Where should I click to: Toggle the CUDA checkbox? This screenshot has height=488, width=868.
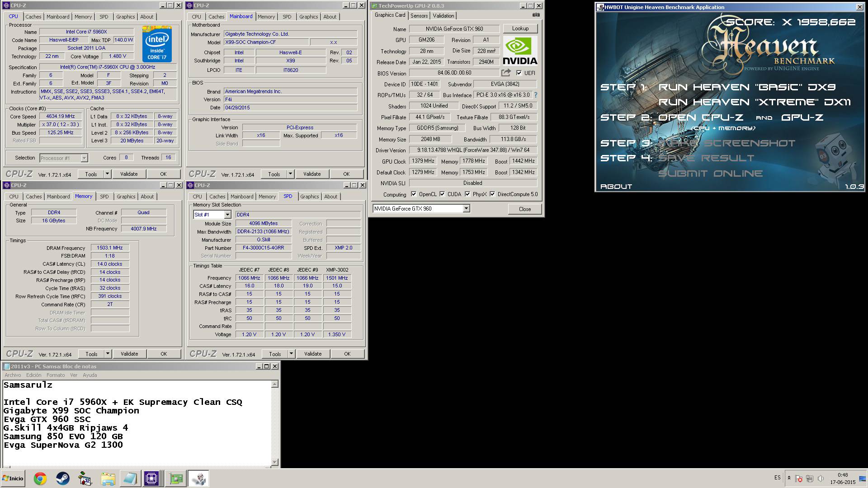(x=442, y=194)
